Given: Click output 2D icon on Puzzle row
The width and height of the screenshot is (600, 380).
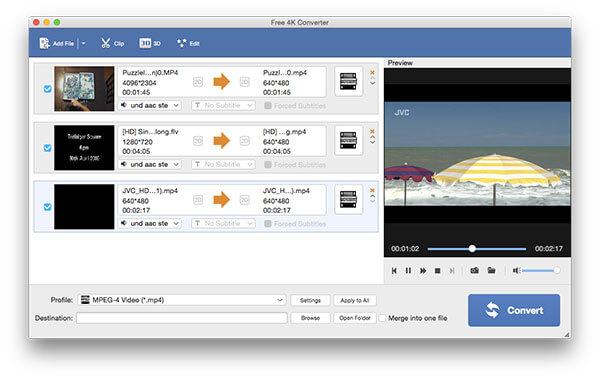Looking at the screenshot, I should click(245, 82).
